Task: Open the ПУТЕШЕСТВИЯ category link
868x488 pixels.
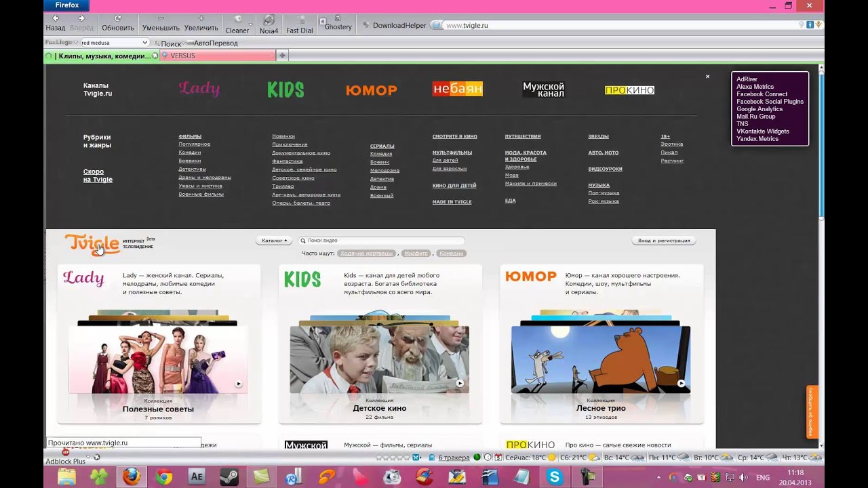Action: [523, 136]
